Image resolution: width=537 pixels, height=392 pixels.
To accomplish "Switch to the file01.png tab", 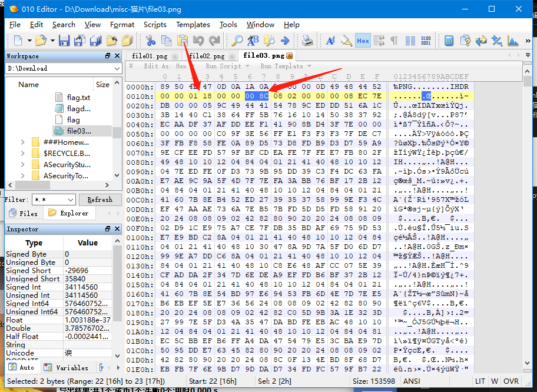I will [x=150, y=56].
